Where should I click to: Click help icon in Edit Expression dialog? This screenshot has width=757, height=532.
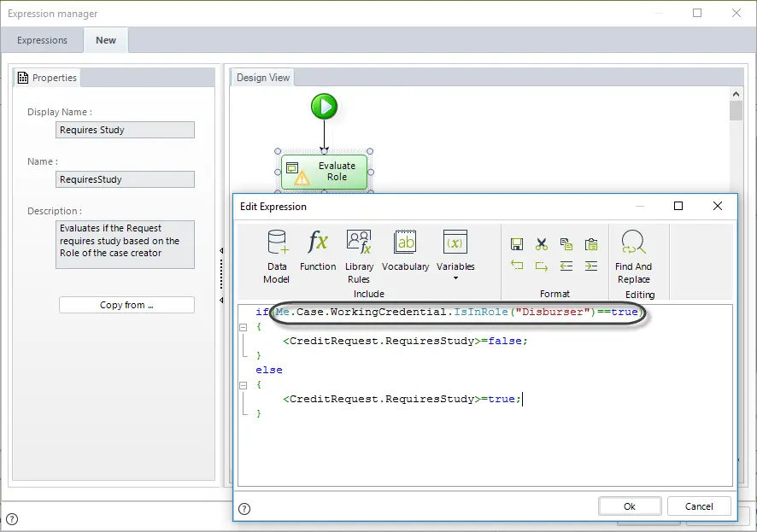(x=244, y=508)
